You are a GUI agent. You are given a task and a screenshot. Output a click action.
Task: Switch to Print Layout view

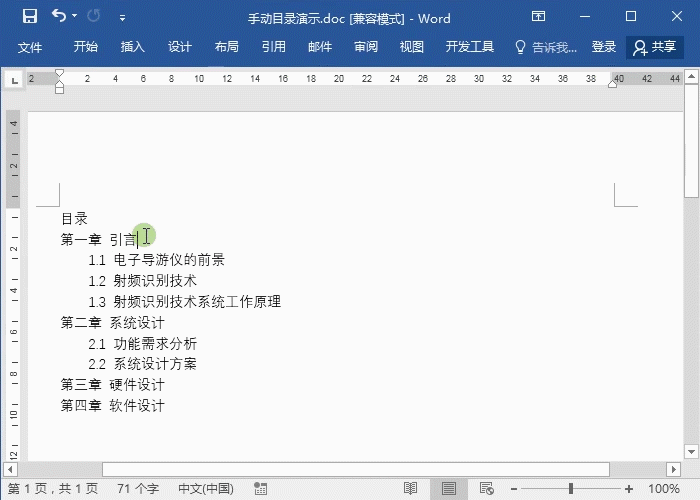449,489
